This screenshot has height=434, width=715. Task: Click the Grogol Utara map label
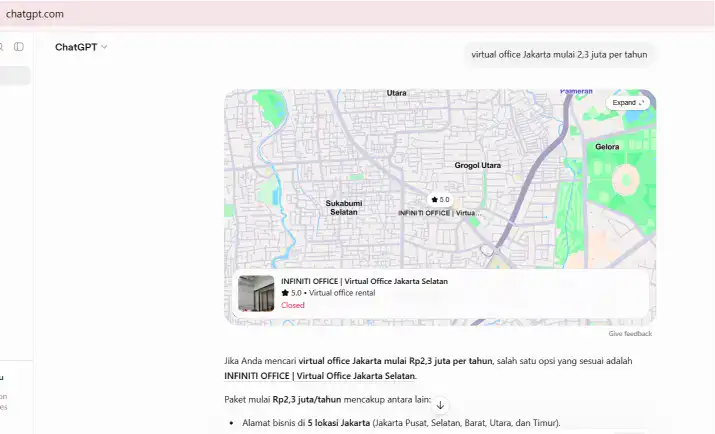(x=477, y=165)
